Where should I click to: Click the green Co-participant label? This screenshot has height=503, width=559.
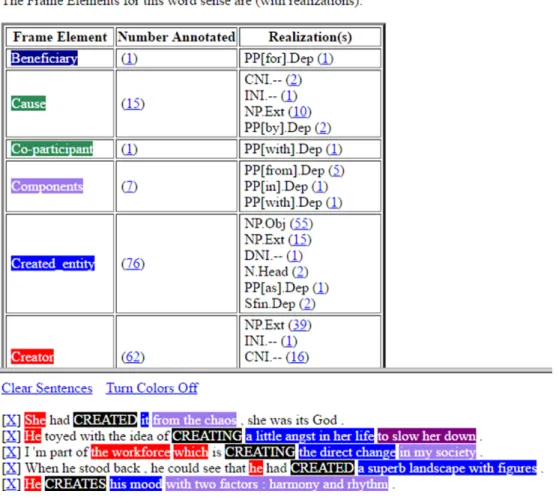[52, 149]
